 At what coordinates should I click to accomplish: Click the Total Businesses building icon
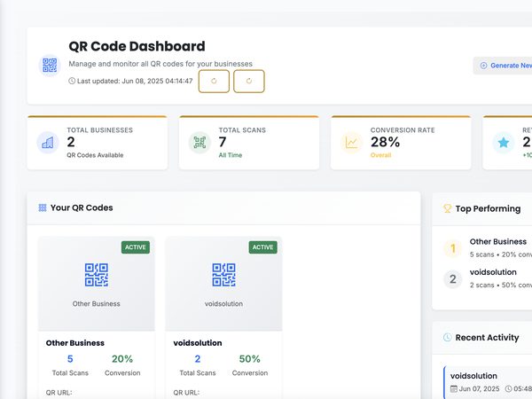tap(48, 143)
